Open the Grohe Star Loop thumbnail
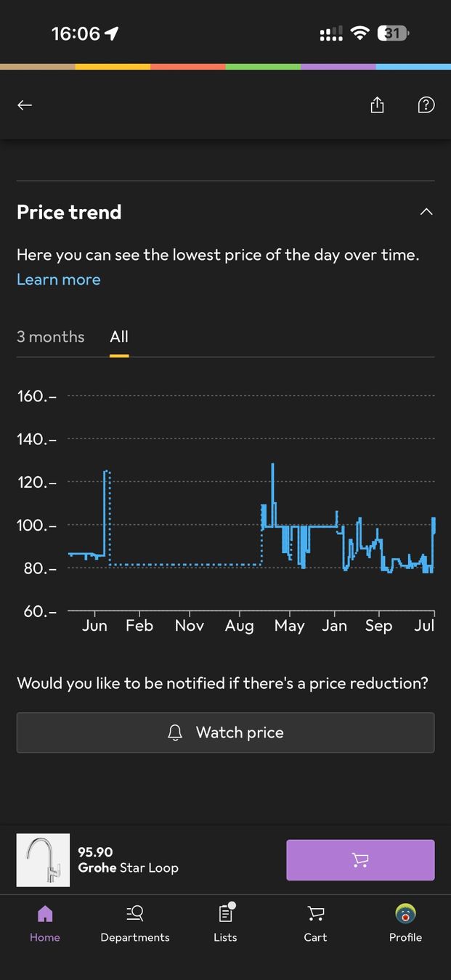The width and height of the screenshot is (451, 980). [44, 860]
